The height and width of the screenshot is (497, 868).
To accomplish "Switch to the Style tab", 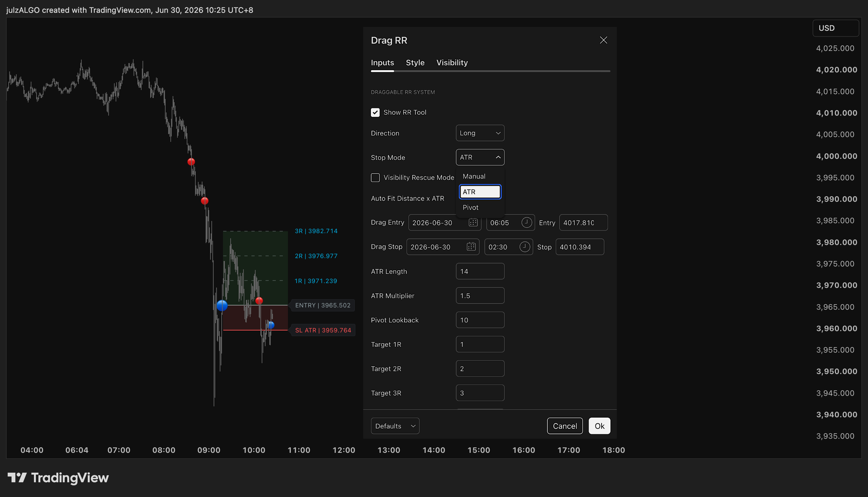I will pos(415,63).
